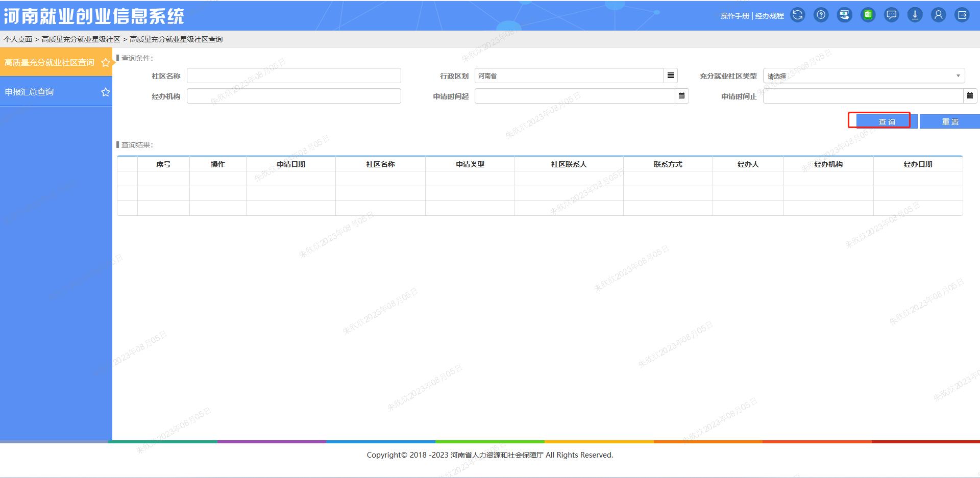
Task: Open the 行政区划 region selector
Action: (x=670, y=75)
